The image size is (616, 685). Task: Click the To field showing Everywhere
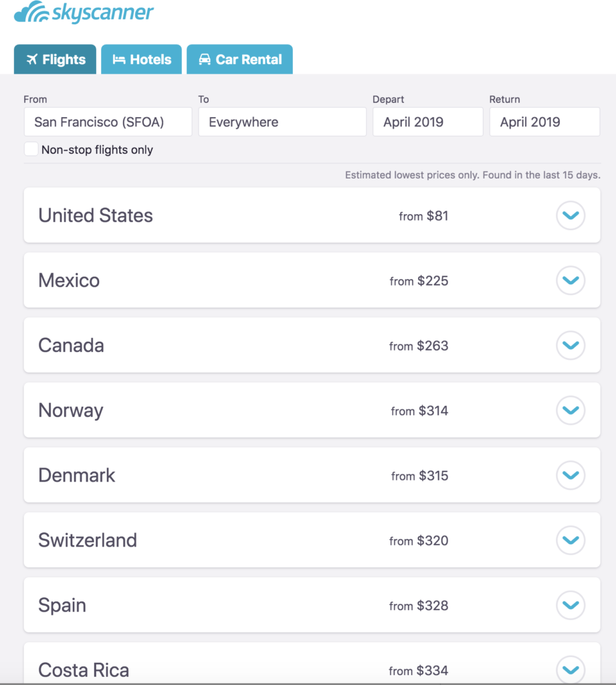(282, 122)
